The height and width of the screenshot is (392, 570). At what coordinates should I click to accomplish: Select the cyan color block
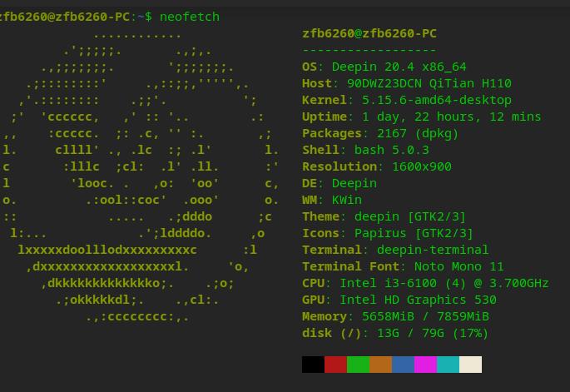tap(449, 365)
